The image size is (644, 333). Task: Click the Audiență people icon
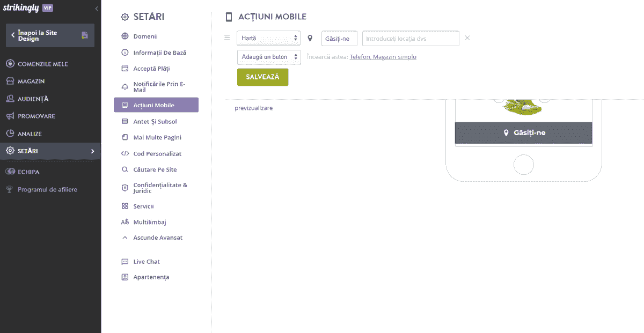pos(10,99)
